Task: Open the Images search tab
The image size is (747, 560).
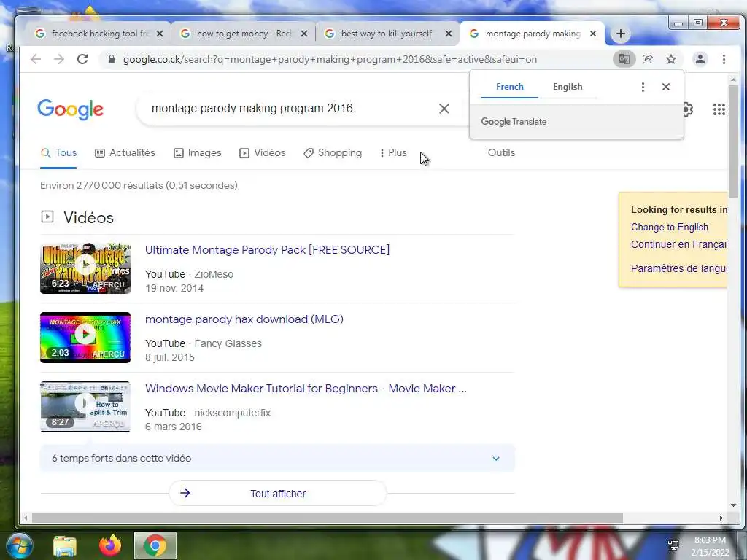Action: click(x=197, y=153)
